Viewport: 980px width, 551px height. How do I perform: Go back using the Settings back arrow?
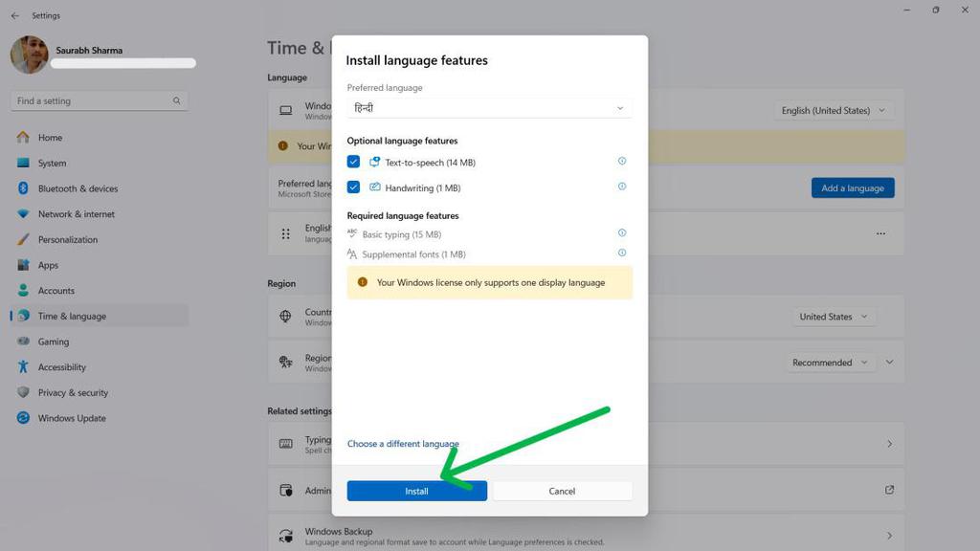point(15,15)
